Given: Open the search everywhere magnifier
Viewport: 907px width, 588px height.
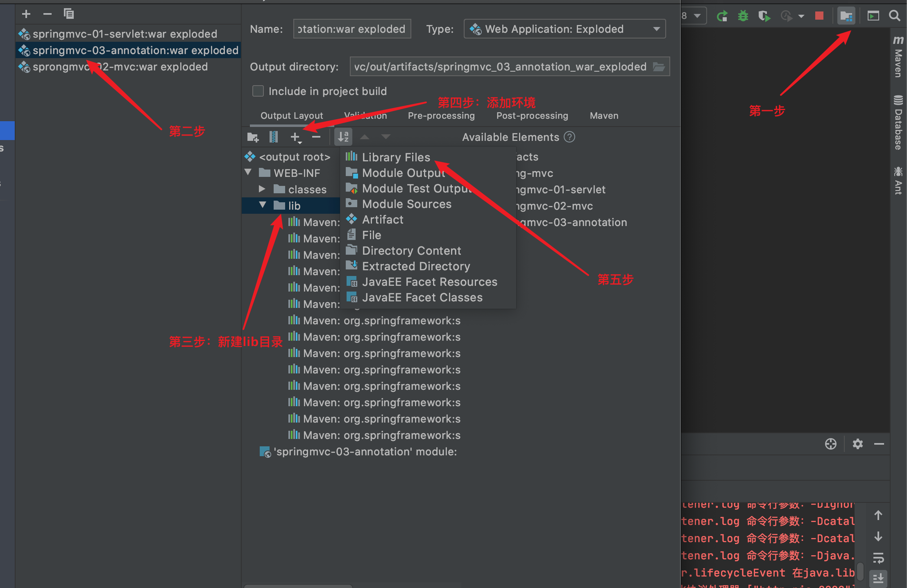Looking at the screenshot, I should pyautogui.click(x=894, y=16).
